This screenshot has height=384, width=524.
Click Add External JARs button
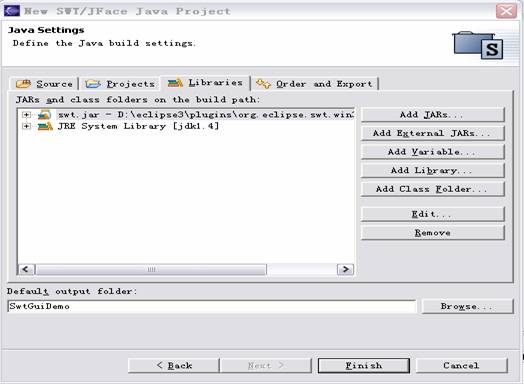click(x=432, y=133)
